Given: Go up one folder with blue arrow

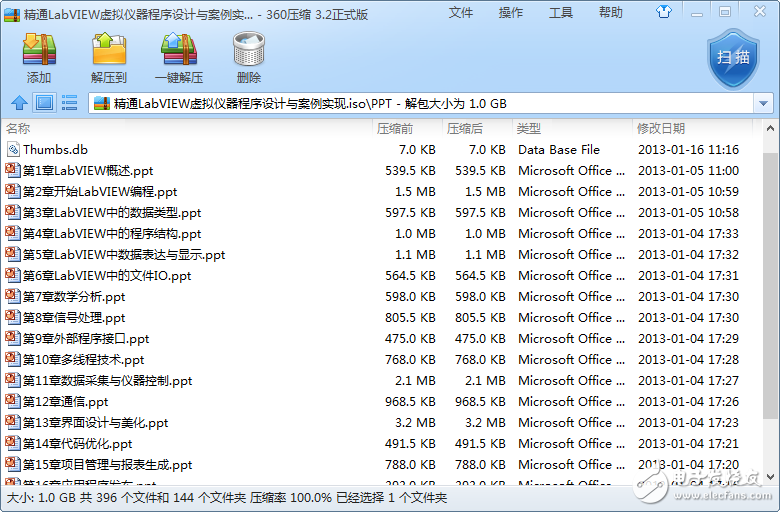Looking at the screenshot, I should [x=19, y=103].
